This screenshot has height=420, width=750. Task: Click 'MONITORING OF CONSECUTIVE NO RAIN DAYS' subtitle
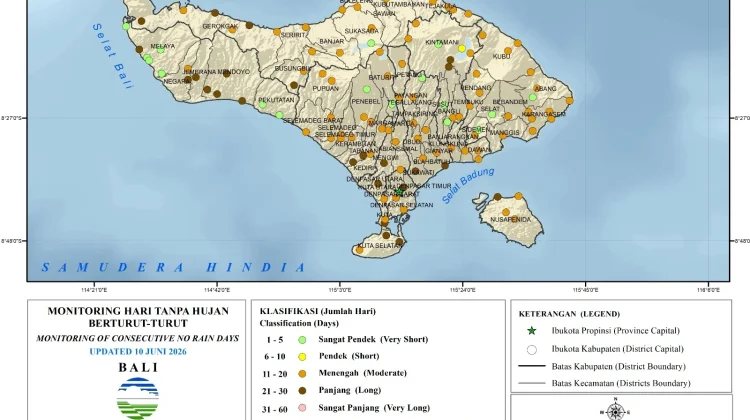coord(138,338)
